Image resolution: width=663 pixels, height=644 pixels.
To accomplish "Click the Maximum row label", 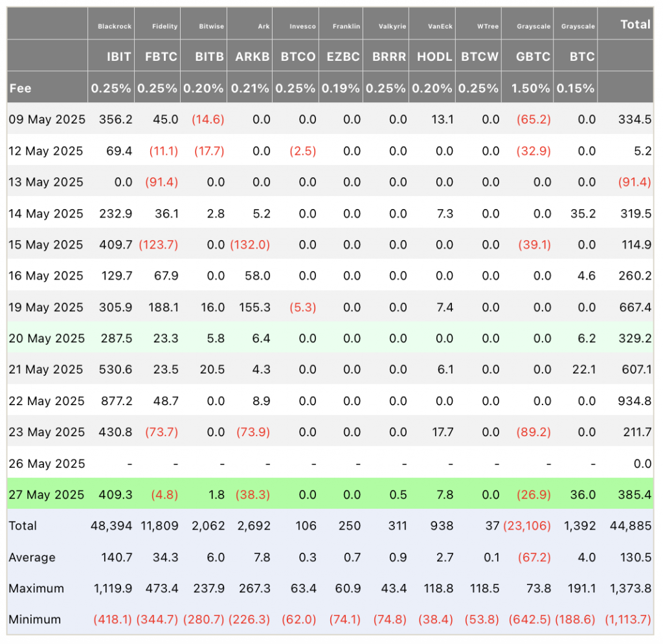I will [x=36, y=588].
